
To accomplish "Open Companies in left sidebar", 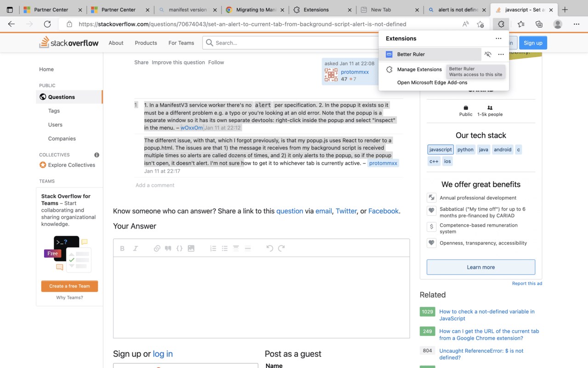I will pyautogui.click(x=62, y=138).
